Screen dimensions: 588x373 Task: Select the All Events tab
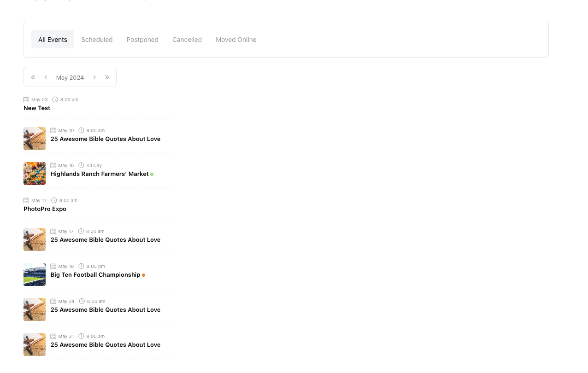(53, 40)
